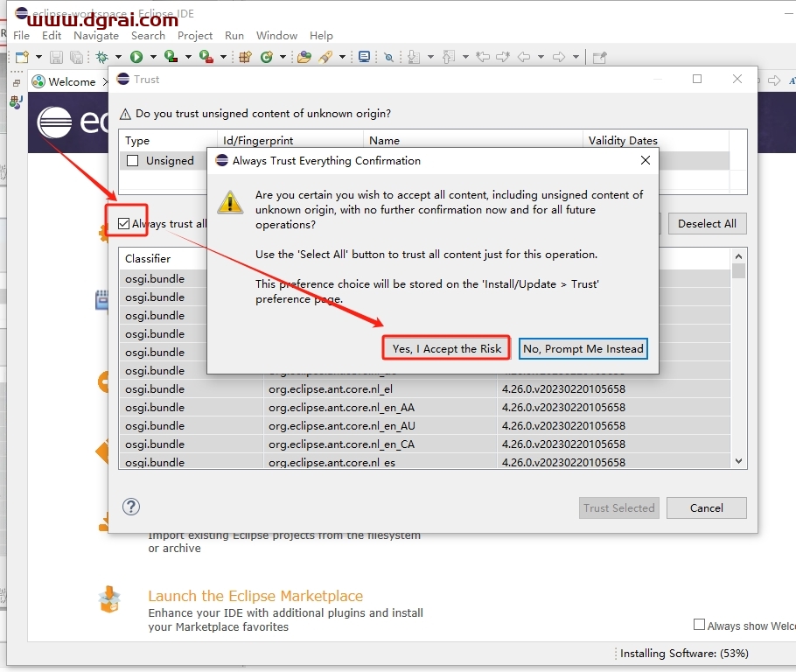The image size is (796, 672).
Task: Click the bundle list scrollbar down arrow
Action: 738,461
